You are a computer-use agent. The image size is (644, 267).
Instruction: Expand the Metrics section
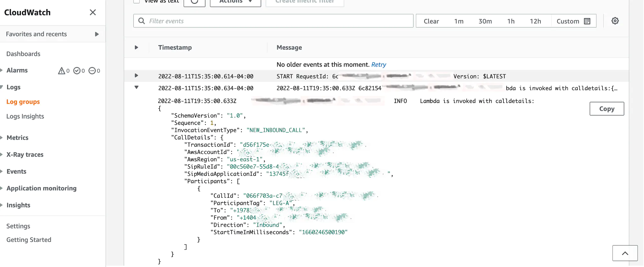[x=2, y=138]
